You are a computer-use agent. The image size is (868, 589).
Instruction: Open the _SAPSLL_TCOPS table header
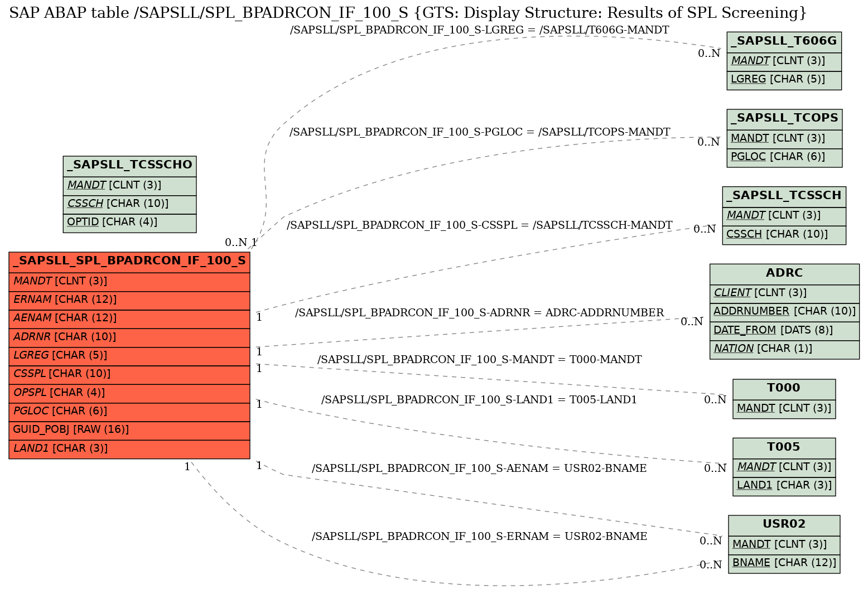784,118
